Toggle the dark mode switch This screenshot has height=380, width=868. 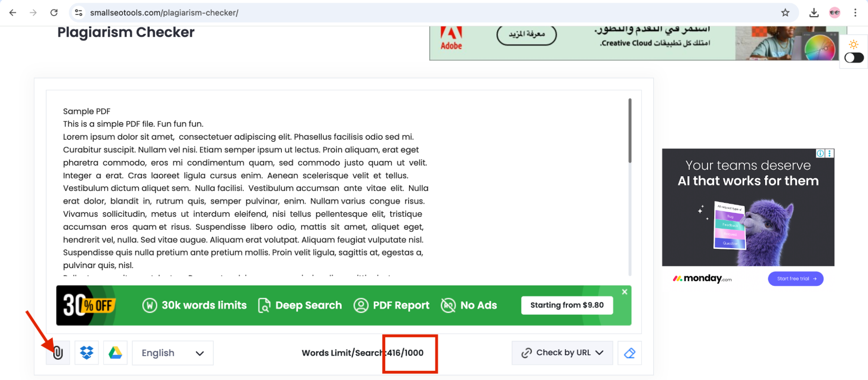pyautogui.click(x=854, y=58)
